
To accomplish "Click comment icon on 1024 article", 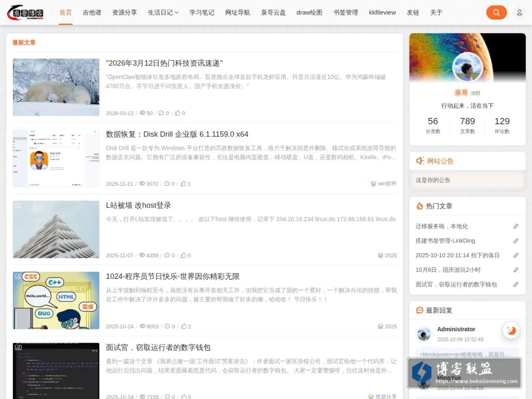I will tap(167, 326).
